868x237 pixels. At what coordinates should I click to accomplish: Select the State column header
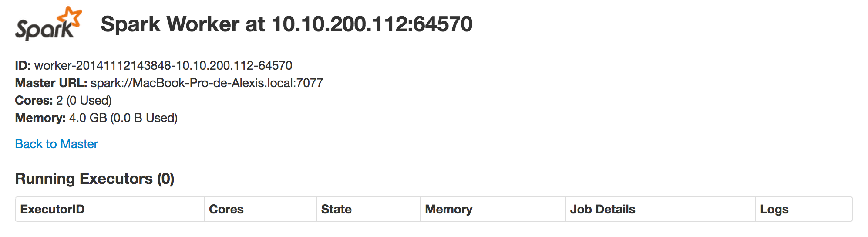(x=336, y=210)
